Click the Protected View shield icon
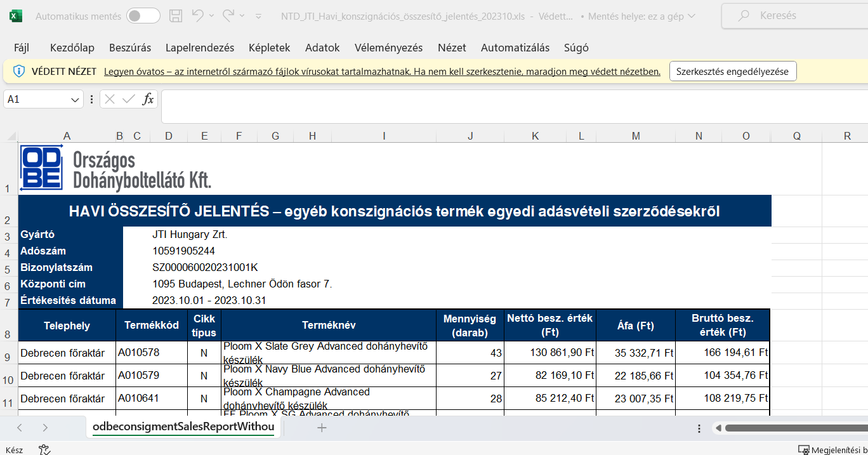The image size is (868, 455). pyautogui.click(x=19, y=71)
